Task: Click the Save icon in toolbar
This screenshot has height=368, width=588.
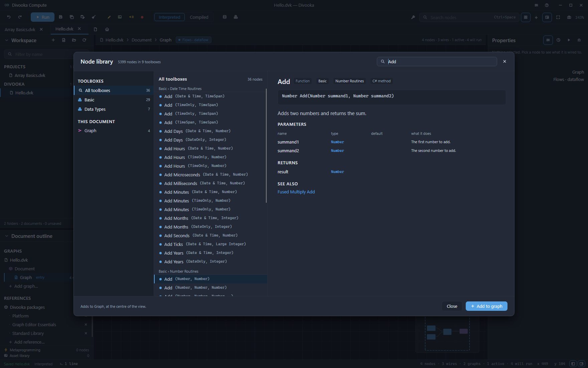Action: (x=61, y=17)
